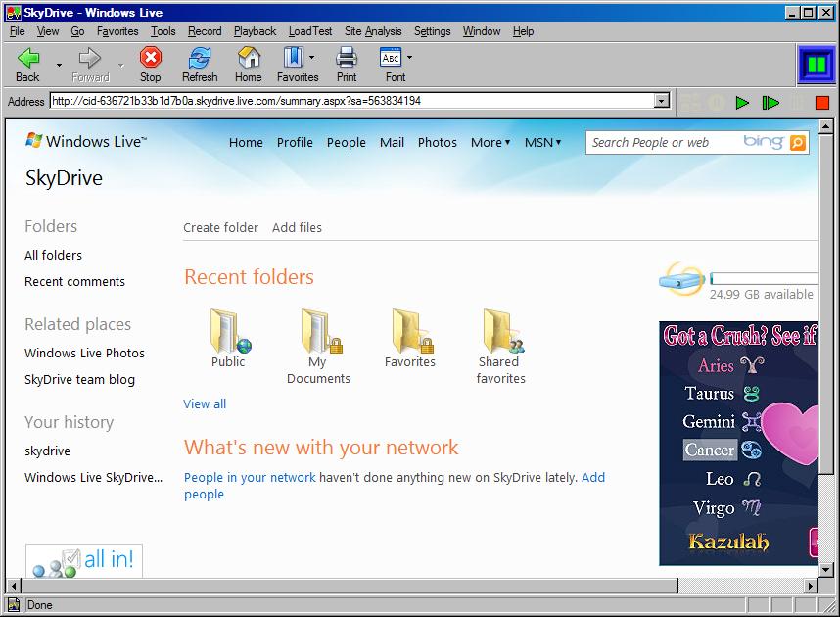
Task: Click the step-play button in playback toolbar
Action: coord(770,103)
